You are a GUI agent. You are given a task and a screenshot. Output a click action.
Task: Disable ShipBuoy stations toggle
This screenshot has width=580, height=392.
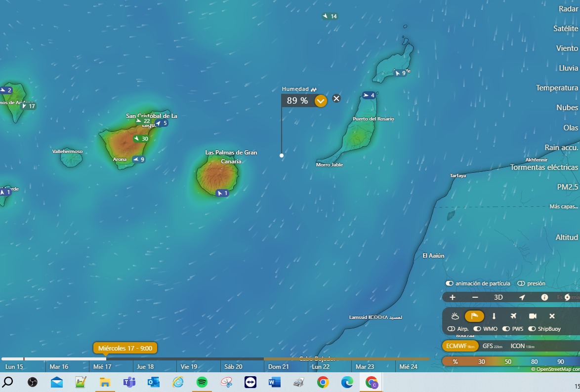click(532, 329)
